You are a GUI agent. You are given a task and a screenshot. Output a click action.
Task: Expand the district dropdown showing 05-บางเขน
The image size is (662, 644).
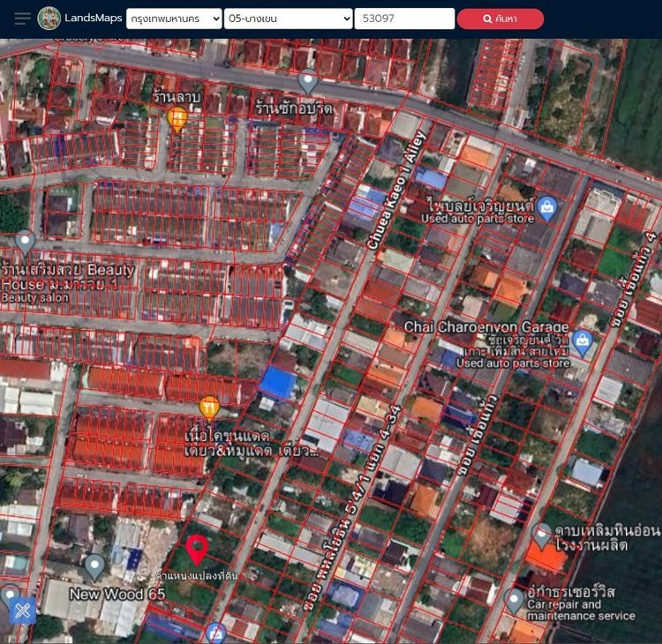tap(288, 19)
